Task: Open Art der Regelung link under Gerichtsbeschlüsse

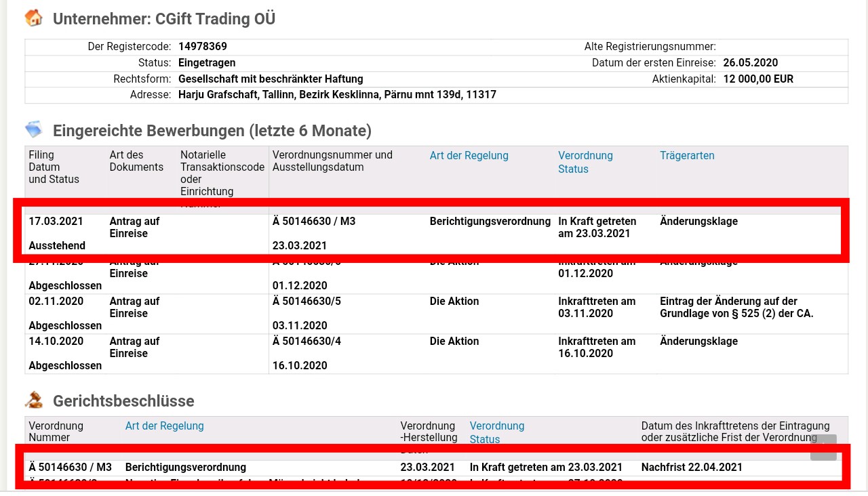Action: coord(164,426)
